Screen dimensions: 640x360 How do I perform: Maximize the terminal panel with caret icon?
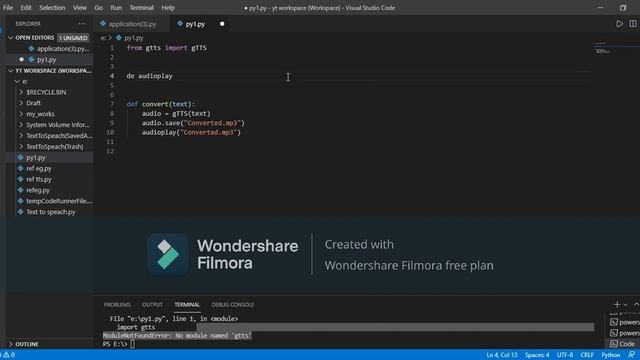pyautogui.click(x=636, y=304)
